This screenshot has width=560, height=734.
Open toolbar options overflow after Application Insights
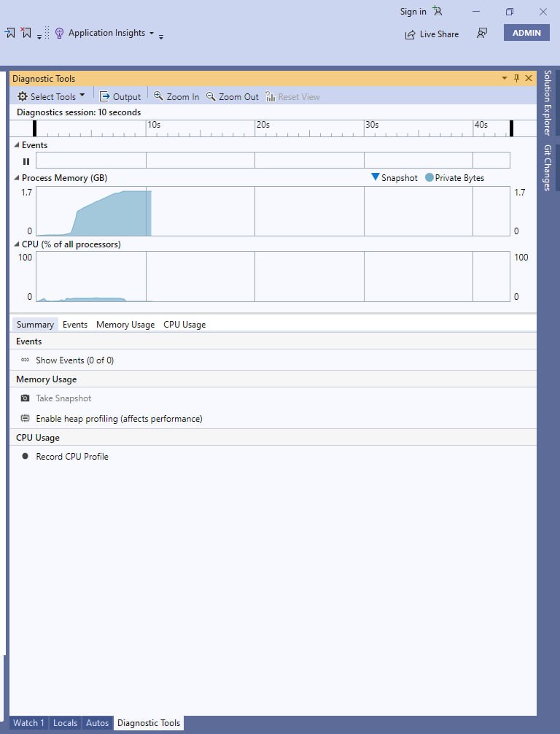coord(161,36)
